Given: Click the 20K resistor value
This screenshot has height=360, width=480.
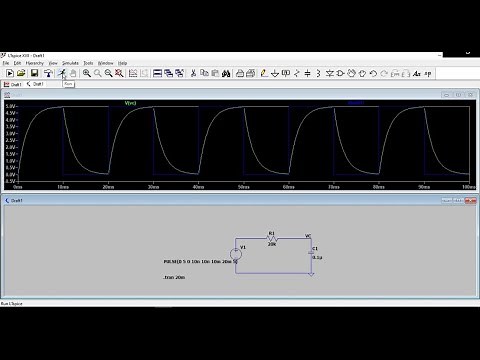Looking at the screenshot, I should 272,244.
